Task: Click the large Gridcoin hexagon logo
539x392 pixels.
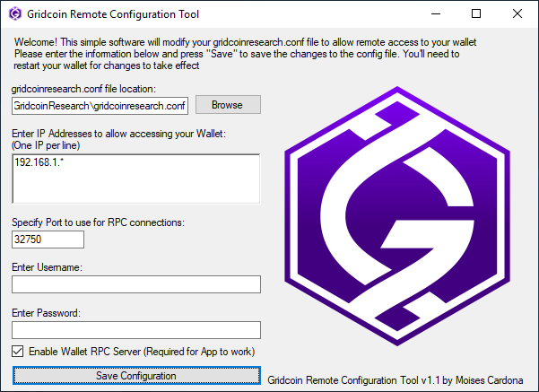Action: tap(397, 216)
